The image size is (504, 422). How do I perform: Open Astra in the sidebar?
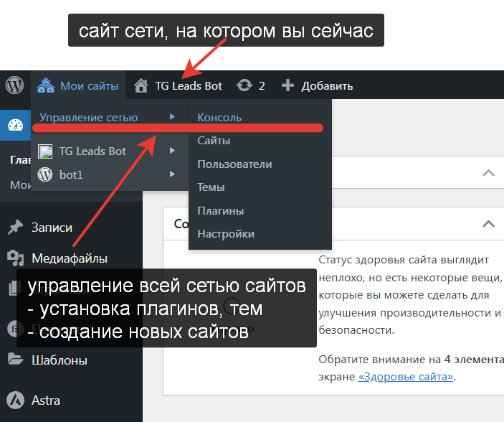pyautogui.click(x=46, y=400)
